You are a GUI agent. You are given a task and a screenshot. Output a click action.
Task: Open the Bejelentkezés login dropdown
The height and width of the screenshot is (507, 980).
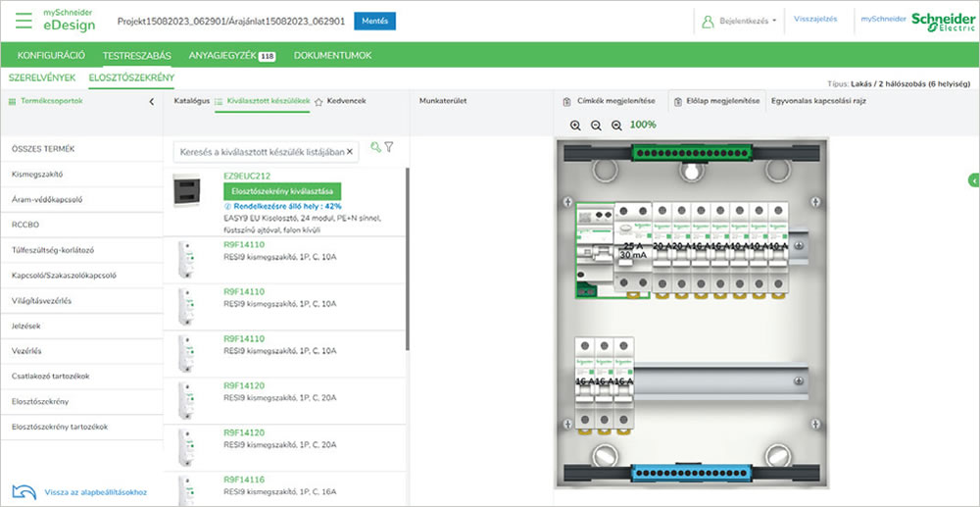point(748,21)
